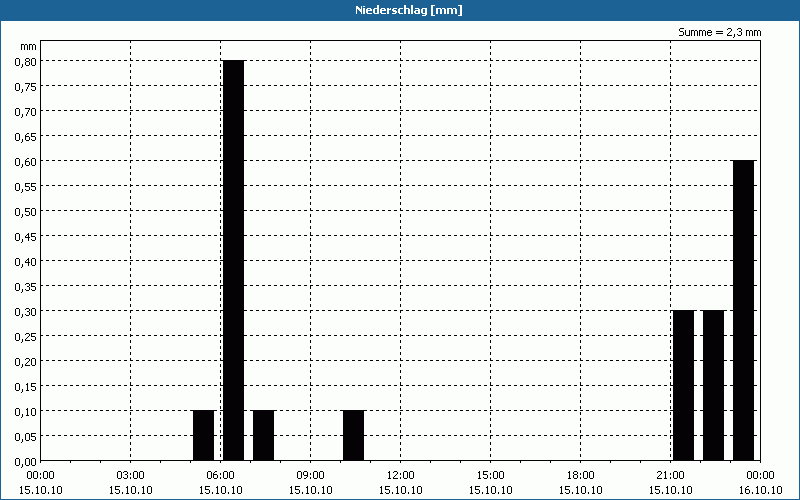Click the 0,65 y-axis value
Image resolution: width=800 pixels, height=500 pixels.
tap(26, 136)
